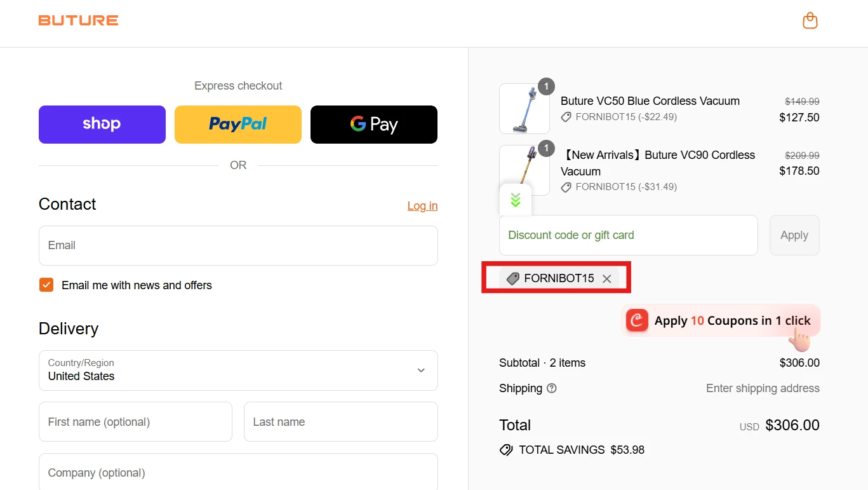Click the Apply discount button
Screen dimensions: 868x490
[794, 235]
